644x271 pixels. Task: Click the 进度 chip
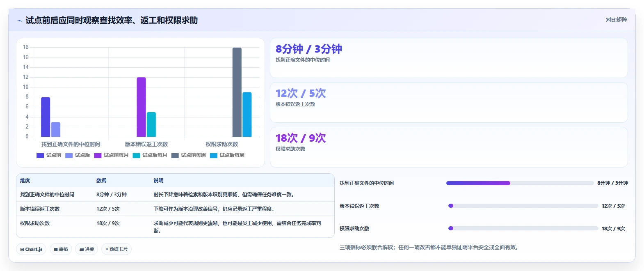coord(87,249)
